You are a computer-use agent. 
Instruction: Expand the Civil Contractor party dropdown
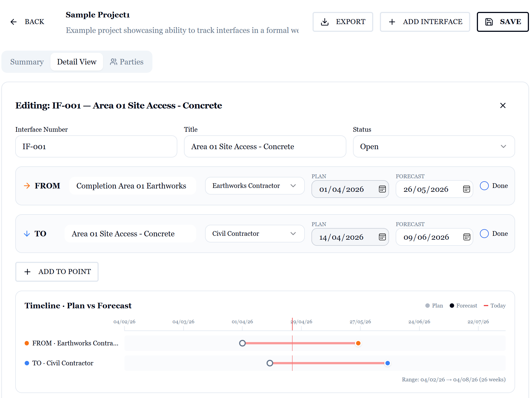255,234
